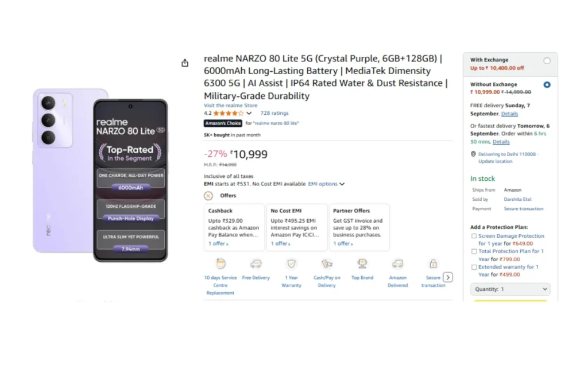Viewport: 588px width, 392px height.
Task: Click the Cash/Pay on Delivery icon
Action: click(327, 264)
